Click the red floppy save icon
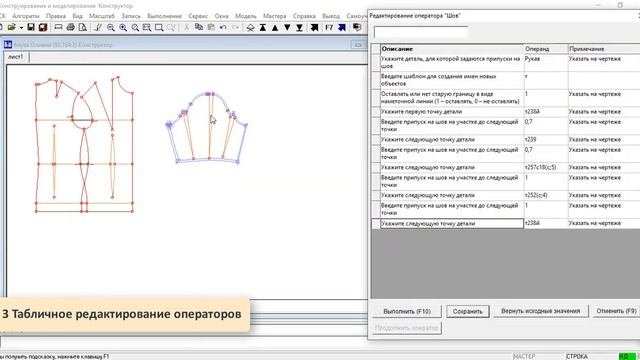640x360 pixels. [x=43, y=27]
